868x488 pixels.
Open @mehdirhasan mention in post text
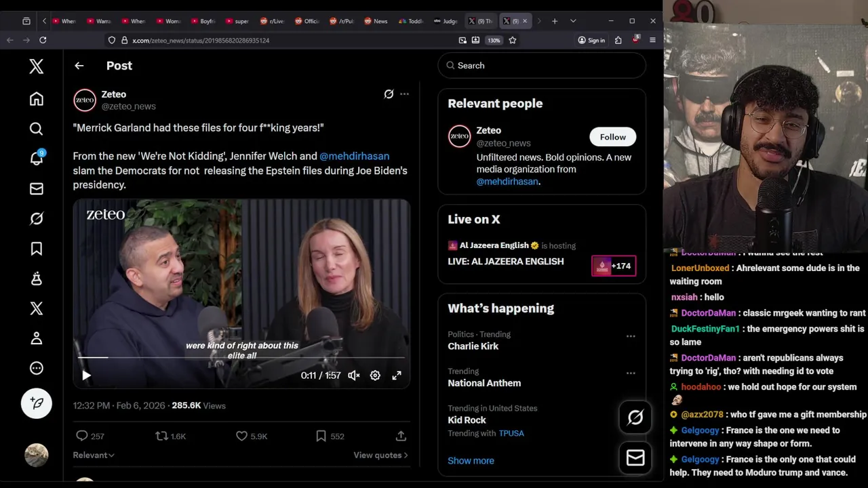point(354,156)
